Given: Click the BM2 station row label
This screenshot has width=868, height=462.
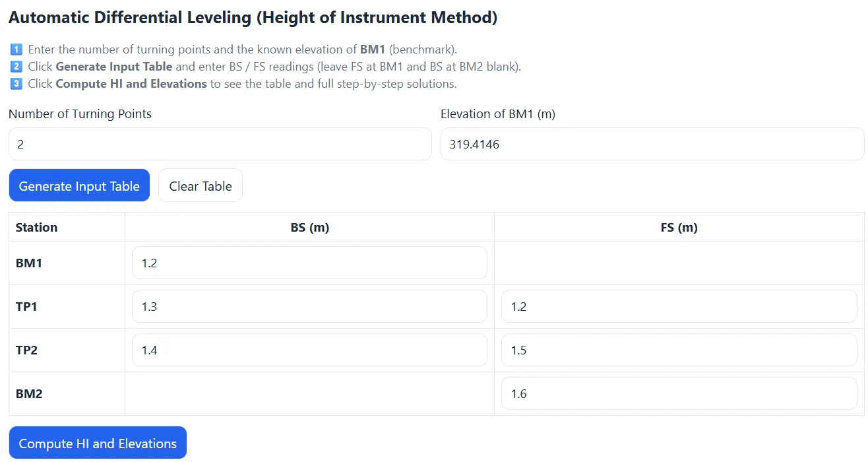Looking at the screenshot, I should (x=29, y=393).
